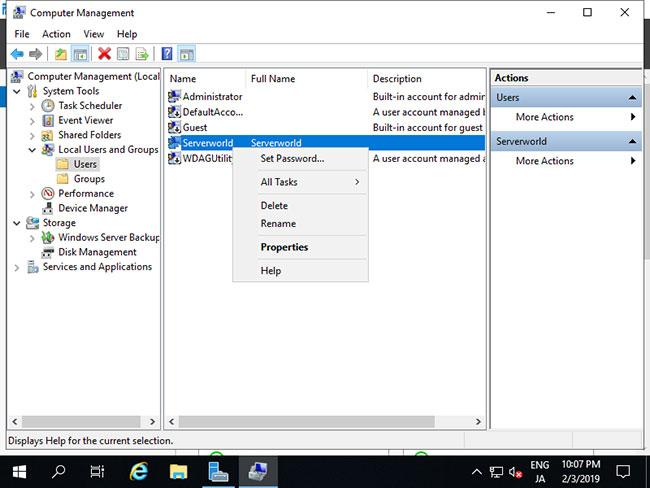Screen dimensions: 650x488
Task: Open File Explorer from the taskbar
Action: [x=178, y=472]
